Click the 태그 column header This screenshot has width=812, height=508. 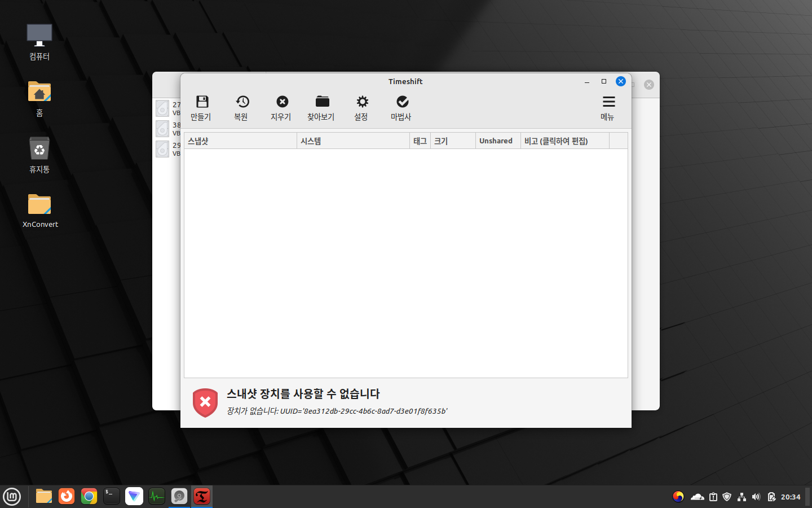tap(420, 141)
